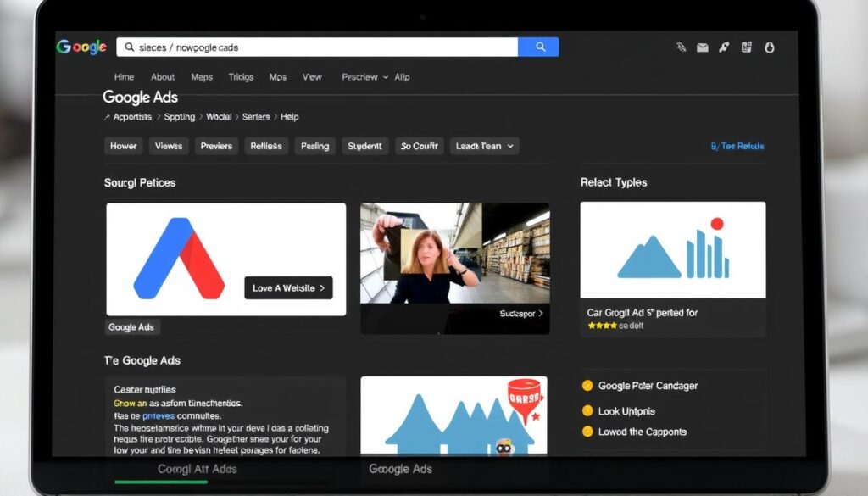Click the Caster hurtiies text line
Screen dimensions: 868x496
pos(145,390)
